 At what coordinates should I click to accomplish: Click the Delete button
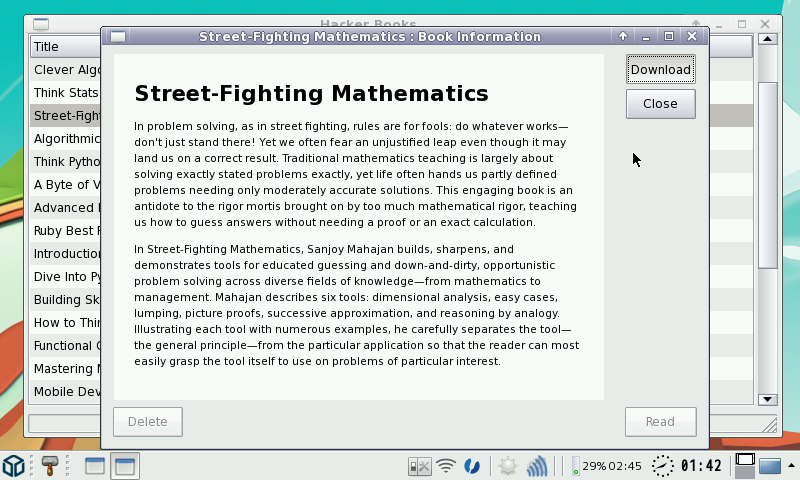[147, 421]
